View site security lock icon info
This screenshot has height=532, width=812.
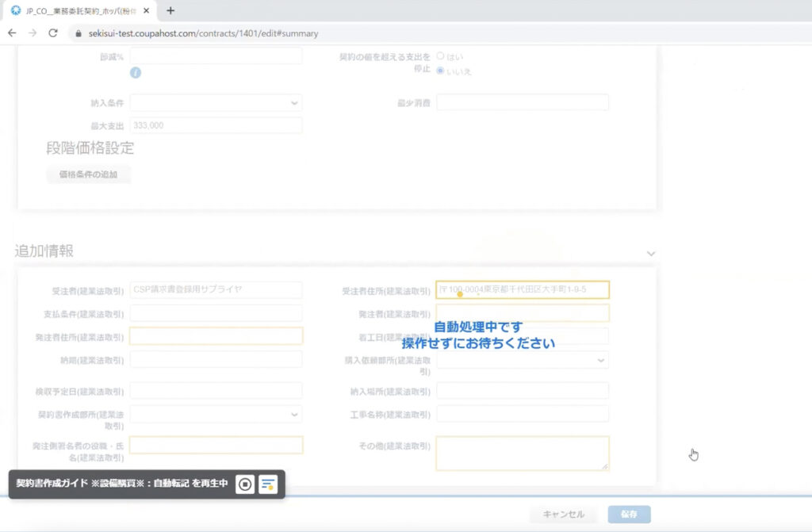78,33
